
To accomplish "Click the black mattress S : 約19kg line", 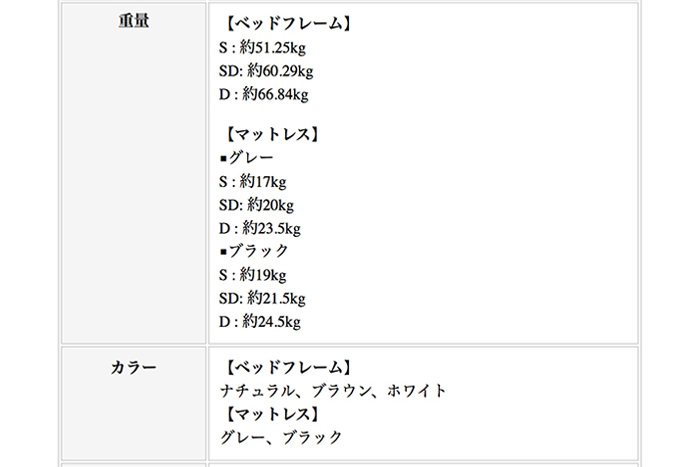I will click(252, 275).
